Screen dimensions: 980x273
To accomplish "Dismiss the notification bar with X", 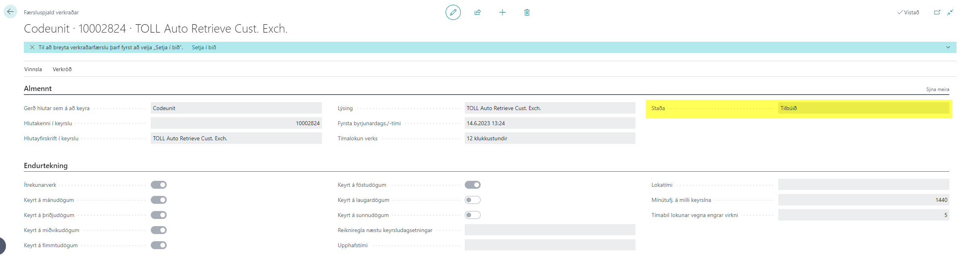I will [x=32, y=47].
